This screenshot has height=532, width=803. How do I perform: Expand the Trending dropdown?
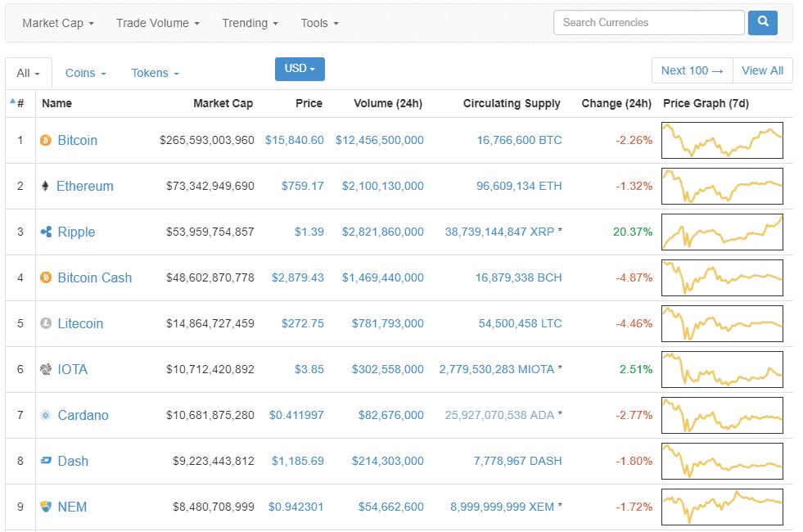(250, 23)
